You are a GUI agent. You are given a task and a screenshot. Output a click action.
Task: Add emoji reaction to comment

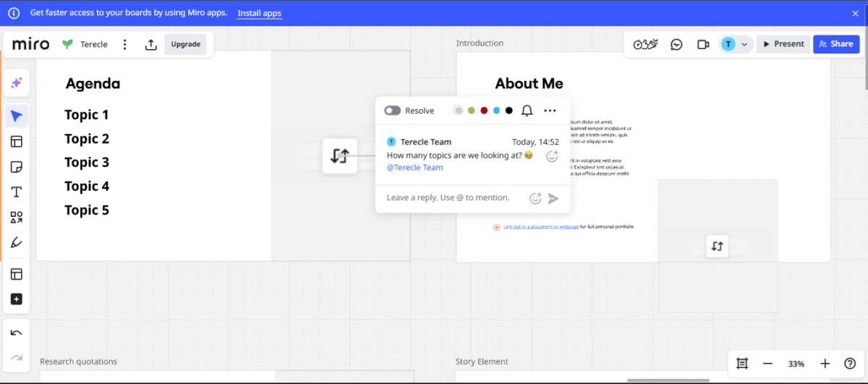(x=552, y=156)
